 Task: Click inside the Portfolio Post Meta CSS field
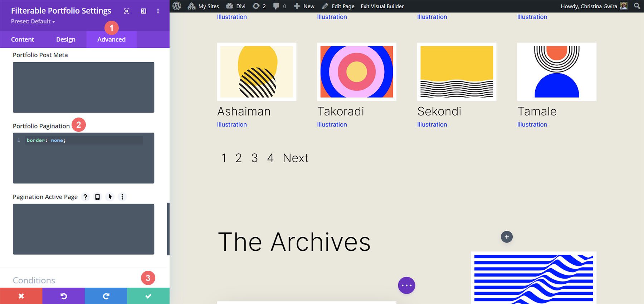click(83, 87)
